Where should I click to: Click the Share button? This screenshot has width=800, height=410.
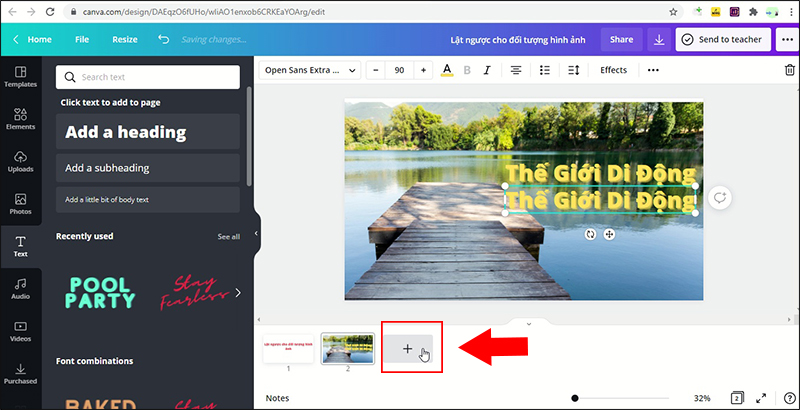(x=621, y=39)
